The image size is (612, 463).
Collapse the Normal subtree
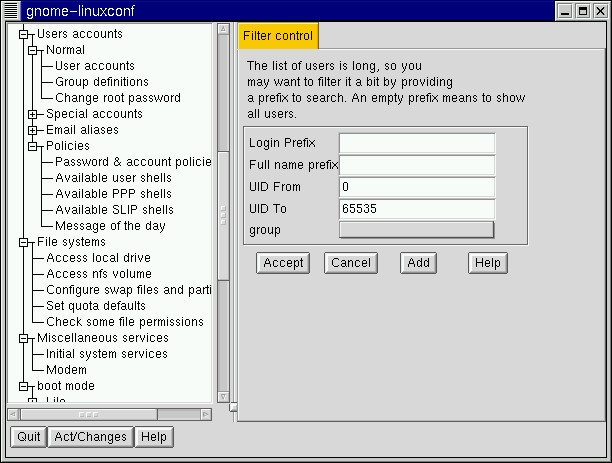[x=32, y=50]
